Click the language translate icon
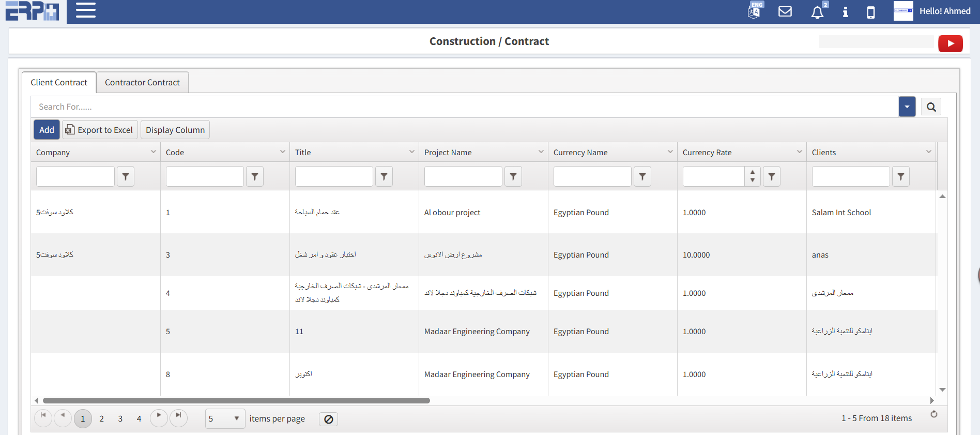This screenshot has width=980, height=435. (x=754, y=11)
